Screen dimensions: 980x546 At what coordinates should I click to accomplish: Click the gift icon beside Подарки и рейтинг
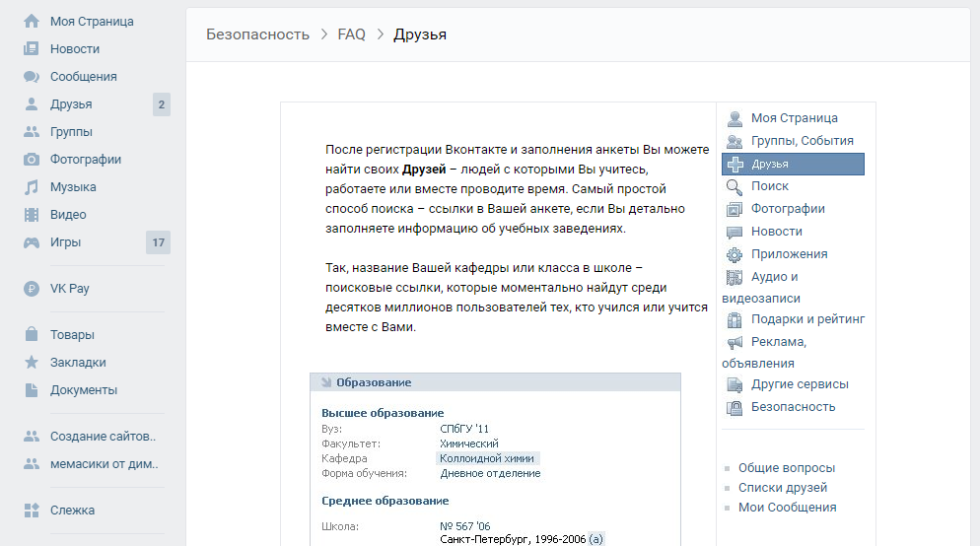pyautogui.click(x=735, y=320)
